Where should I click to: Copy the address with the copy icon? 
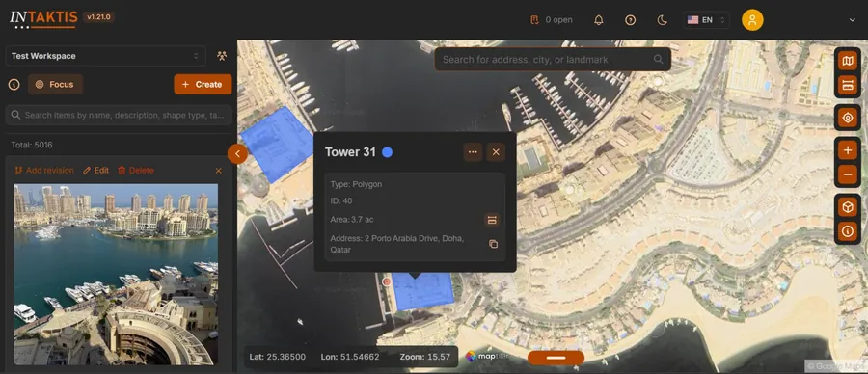tap(493, 244)
